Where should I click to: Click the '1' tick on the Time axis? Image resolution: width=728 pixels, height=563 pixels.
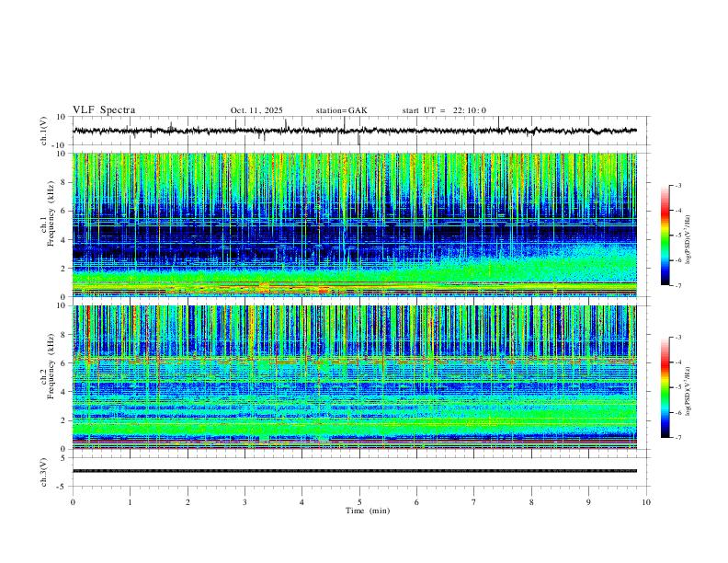pos(130,502)
